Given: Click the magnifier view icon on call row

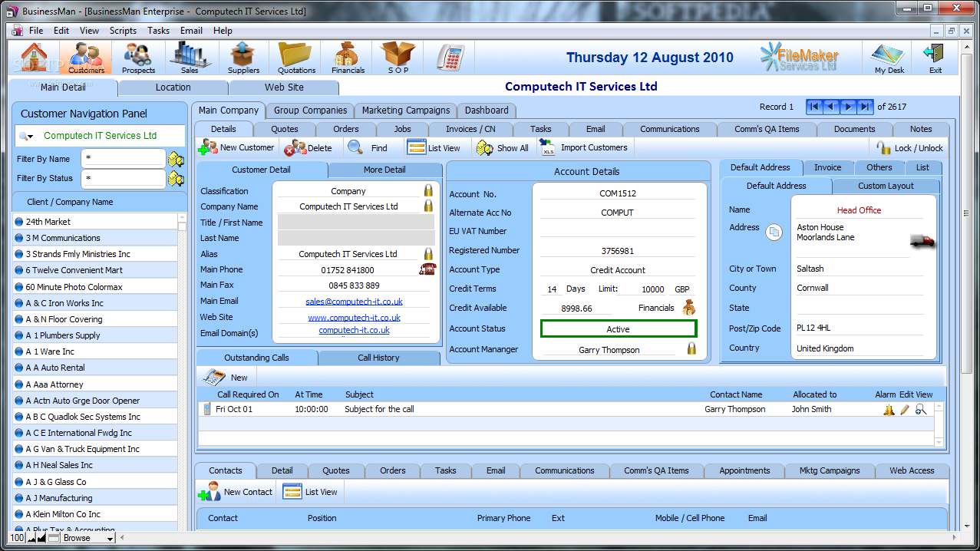Looking at the screenshot, I should coord(921,410).
